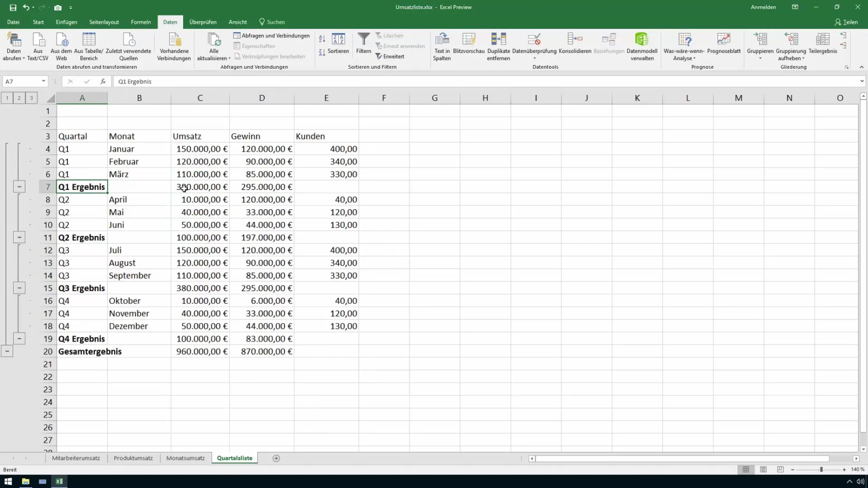Switch to Page Break preview
The image size is (868, 488).
[780, 469]
